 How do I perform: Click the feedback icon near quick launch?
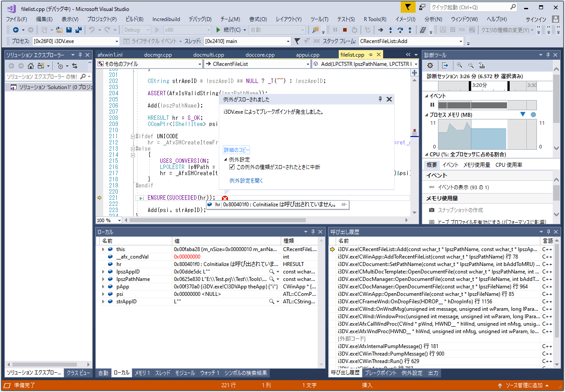pos(422,7)
